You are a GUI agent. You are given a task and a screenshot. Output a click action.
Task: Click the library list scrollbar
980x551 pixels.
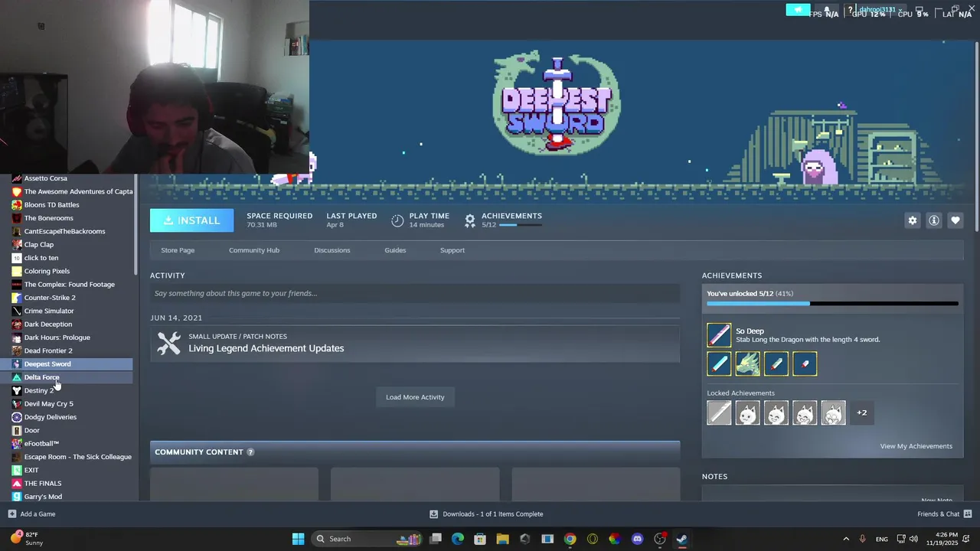[x=136, y=226]
